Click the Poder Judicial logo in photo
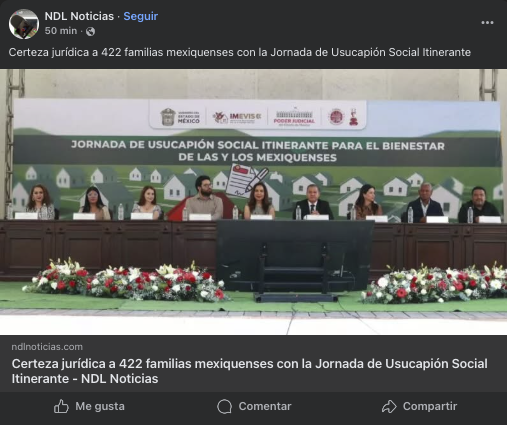The height and width of the screenshot is (425, 507). (x=294, y=117)
